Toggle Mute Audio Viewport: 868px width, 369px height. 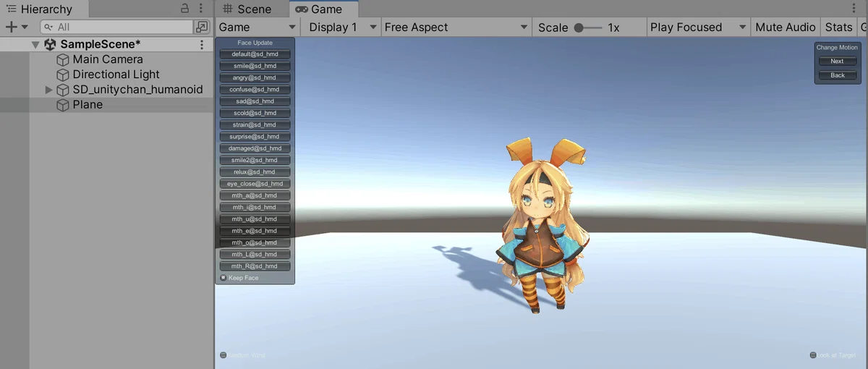(786, 27)
